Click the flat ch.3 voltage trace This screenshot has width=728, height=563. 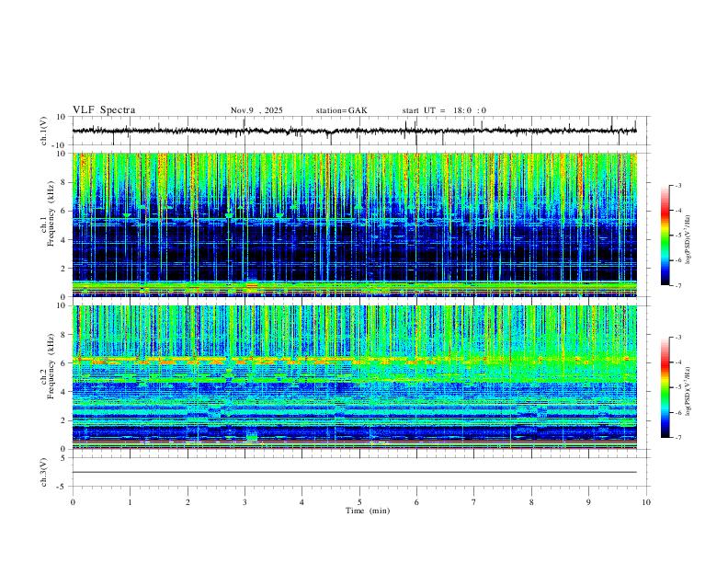point(354,473)
